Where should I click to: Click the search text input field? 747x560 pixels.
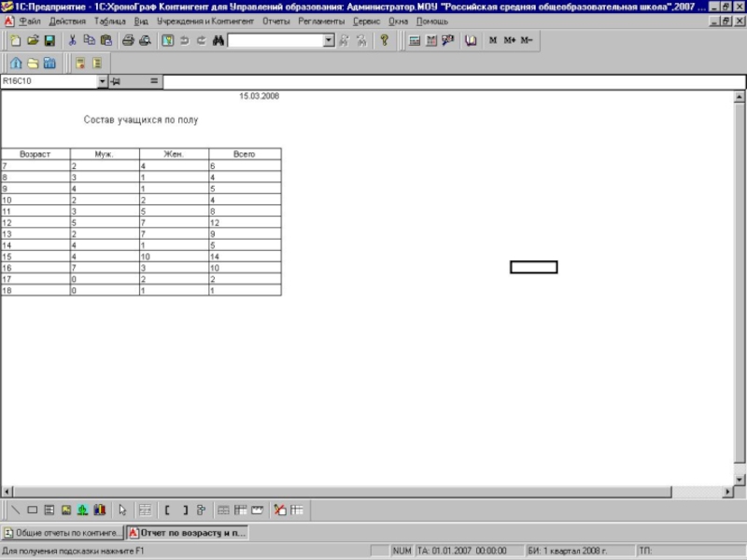pyautogui.click(x=275, y=40)
